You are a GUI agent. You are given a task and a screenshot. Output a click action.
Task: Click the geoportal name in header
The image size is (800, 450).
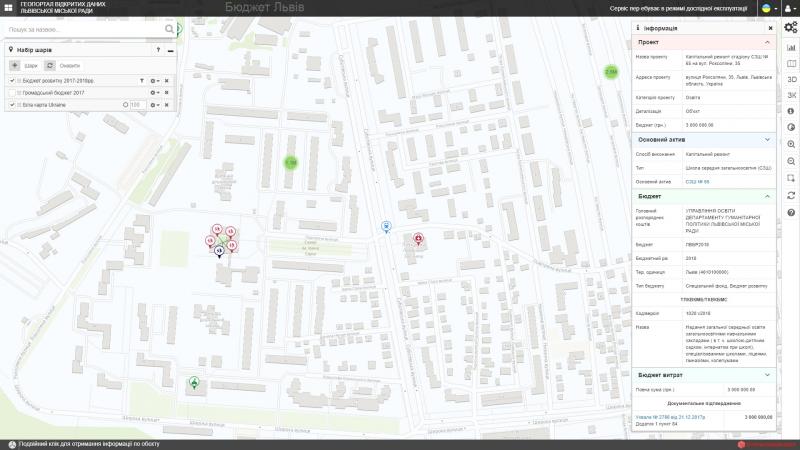point(63,7)
